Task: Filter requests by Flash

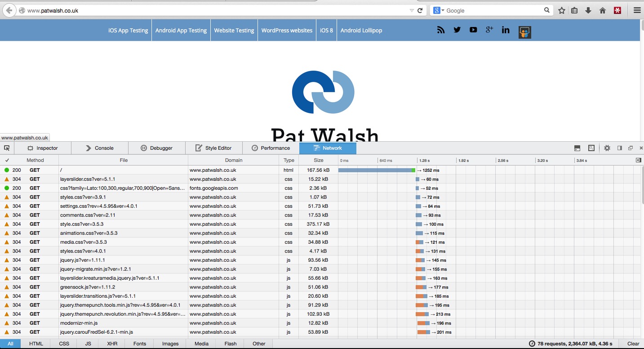Action: point(231,344)
